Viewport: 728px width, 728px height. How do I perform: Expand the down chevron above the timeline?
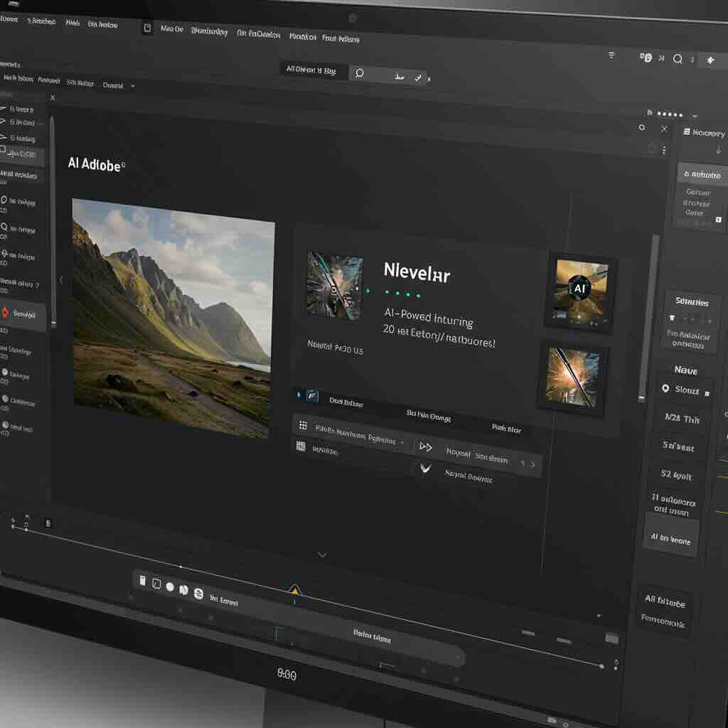tap(322, 555)
